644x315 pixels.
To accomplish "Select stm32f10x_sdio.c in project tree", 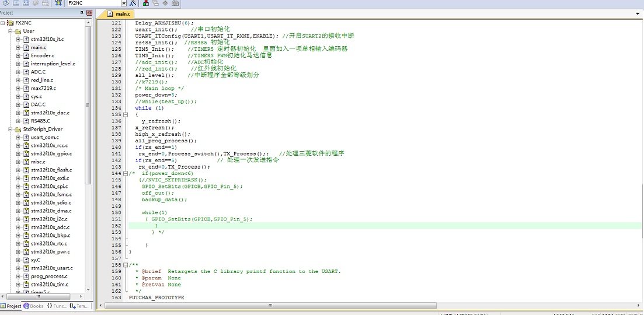I will [51, 202].
